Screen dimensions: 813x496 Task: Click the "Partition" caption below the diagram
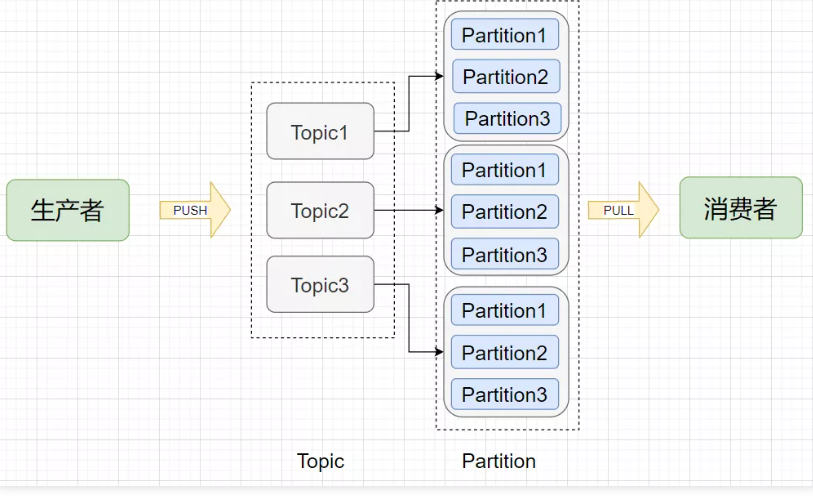(x=498, y=461)
